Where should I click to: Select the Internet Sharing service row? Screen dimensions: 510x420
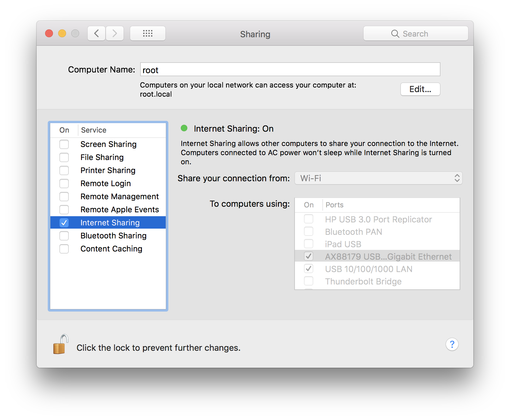[x=108, y=223]
